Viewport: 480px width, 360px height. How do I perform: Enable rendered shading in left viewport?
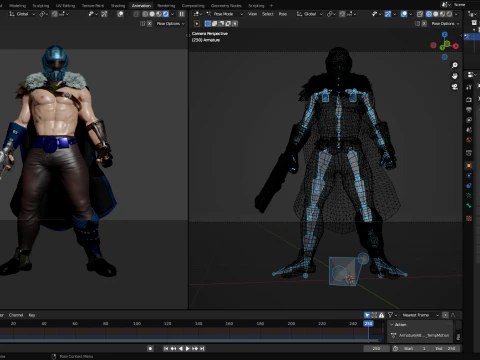pyautogui.click(x=166, y=14)
